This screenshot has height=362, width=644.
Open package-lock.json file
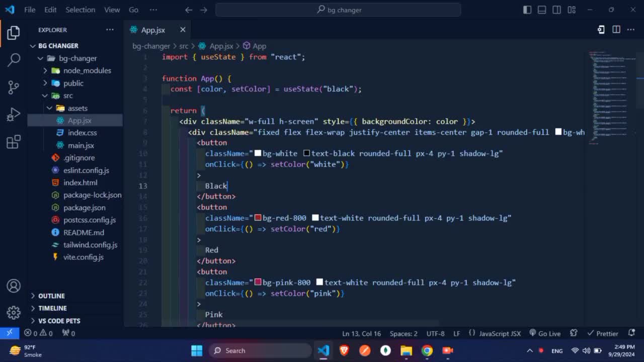[x=74, y=195]
